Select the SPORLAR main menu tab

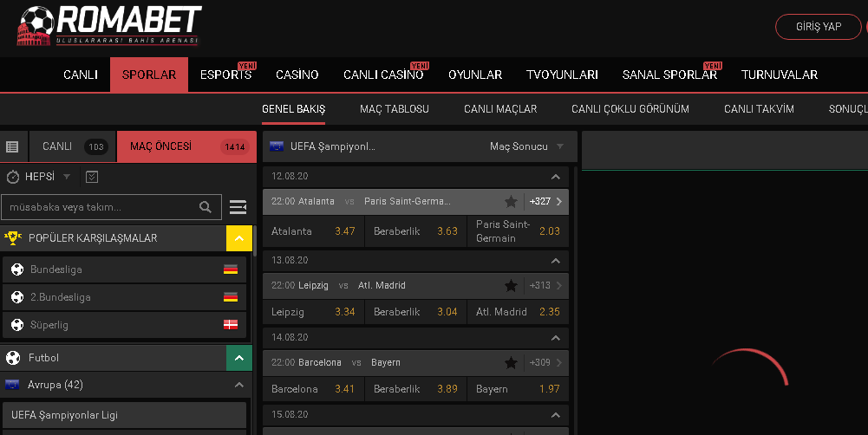pyautogui.click(x=149, y=75)
